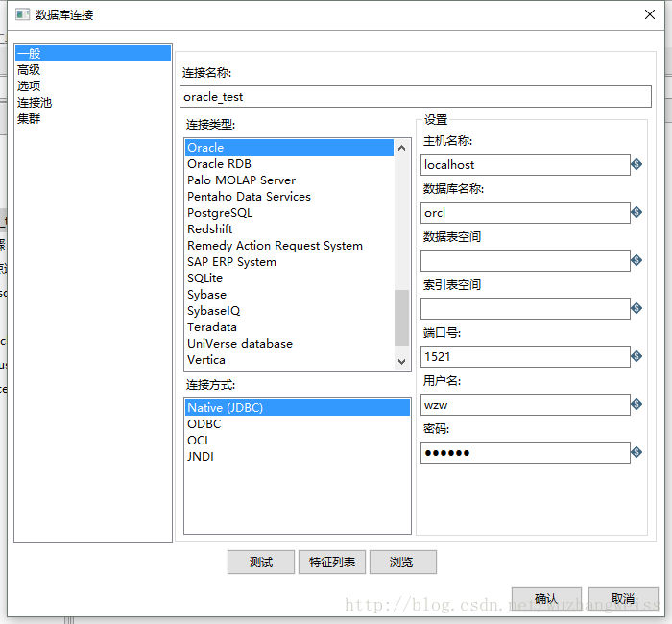This screenshot has width=672, height=624.
Task: Open the 连接池 section
Action: pos(92,102)
